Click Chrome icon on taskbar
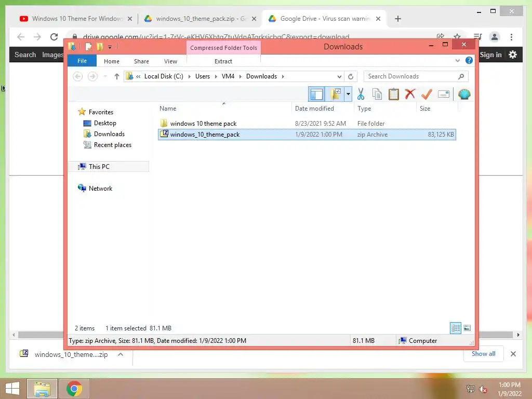This screenshot has width=532, height=399. click(74, 389)
